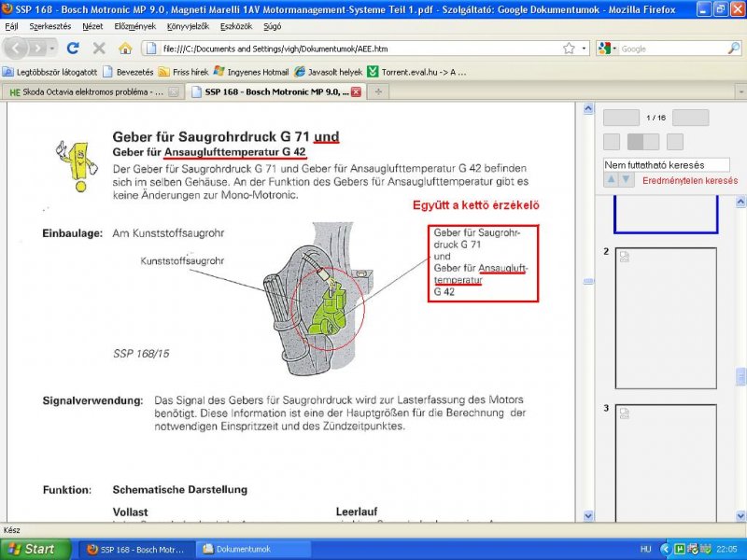Viewport: 747px width, 560px height.
Task: Click the first small viewer button below page counter
Action: (x=612, y=142)
